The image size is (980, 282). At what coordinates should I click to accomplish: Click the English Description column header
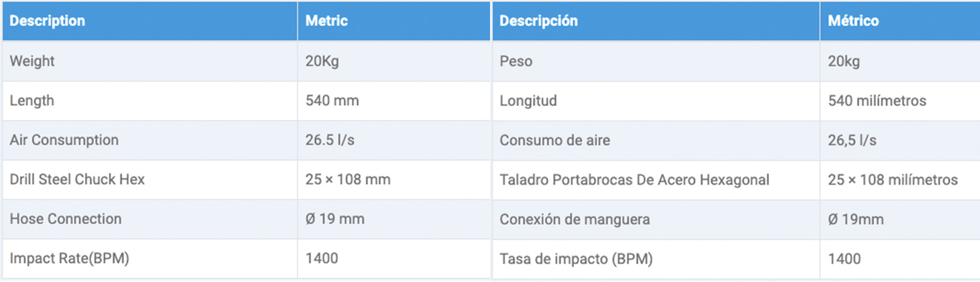(x=47, y=21)
